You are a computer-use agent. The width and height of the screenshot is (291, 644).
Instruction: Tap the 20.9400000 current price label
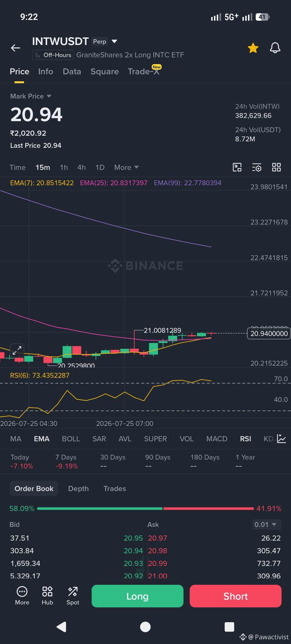point(269,334)
